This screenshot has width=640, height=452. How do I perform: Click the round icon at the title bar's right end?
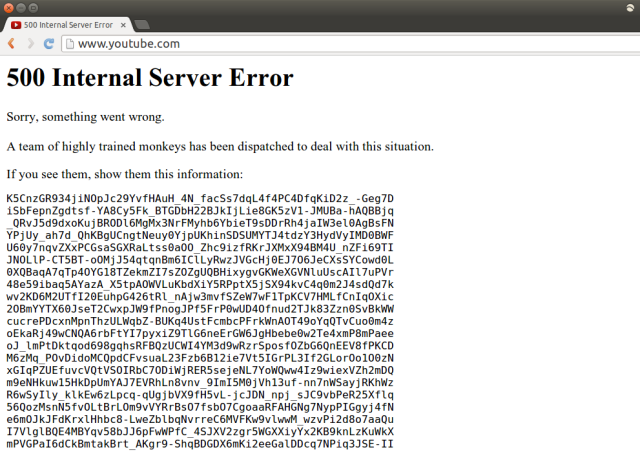pos(630,8)
